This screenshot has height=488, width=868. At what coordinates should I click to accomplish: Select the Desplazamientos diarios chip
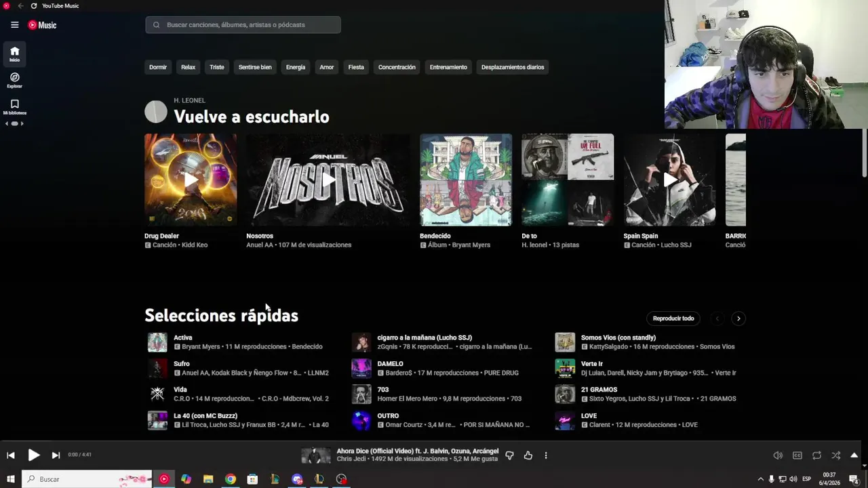(513, 67)
